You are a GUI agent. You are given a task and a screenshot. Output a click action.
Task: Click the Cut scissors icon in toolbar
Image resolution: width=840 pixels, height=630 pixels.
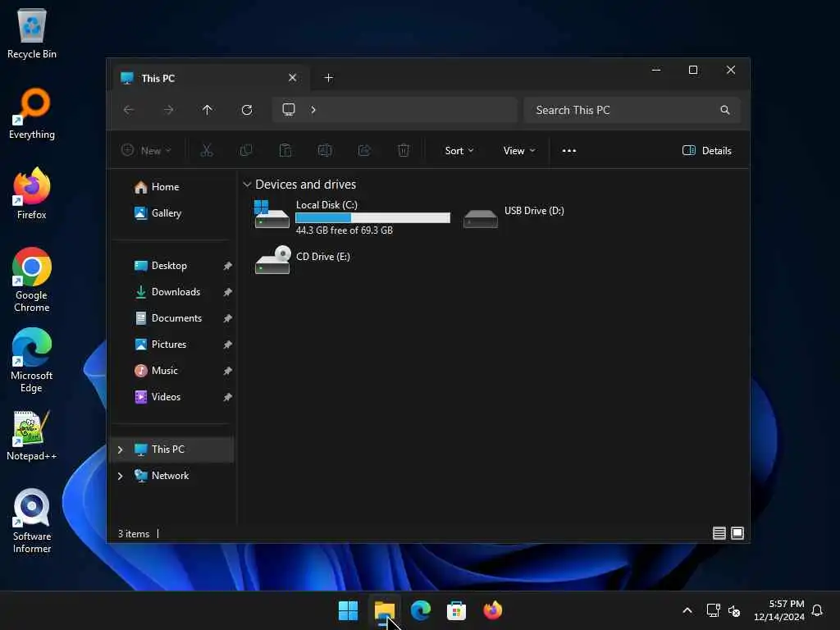click(206, 151)
